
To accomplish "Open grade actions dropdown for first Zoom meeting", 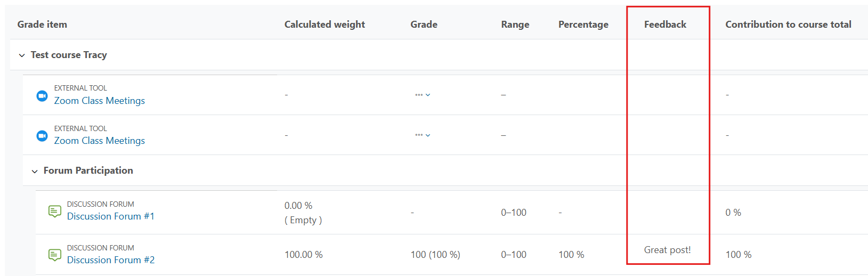I will 423,95.
